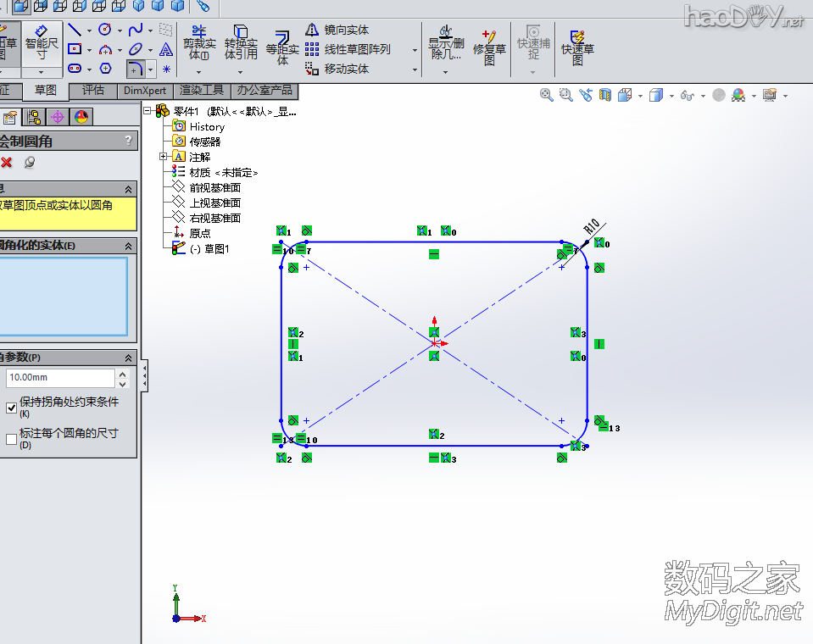Click the red X cancel fillet button

coord(7,163)
